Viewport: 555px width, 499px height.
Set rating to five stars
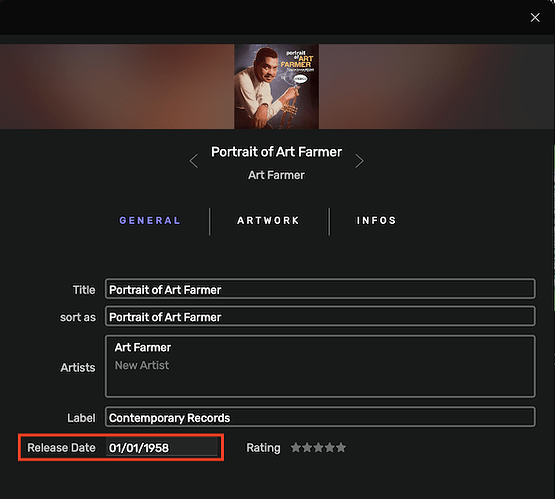341,448
